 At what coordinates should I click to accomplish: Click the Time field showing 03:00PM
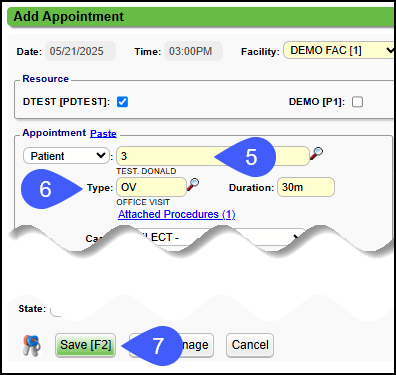pos(193,51)
